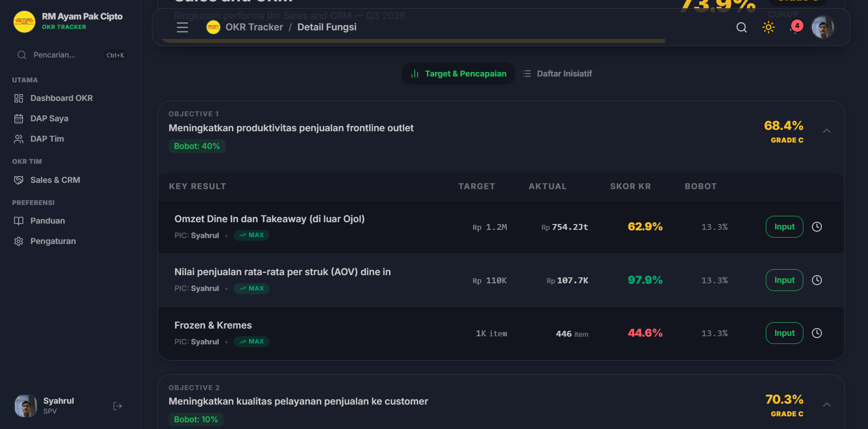Viewport: 868px width, 429px height.
Task: Click the logout icon beside Syahrul
Action: tap(118, 406)
